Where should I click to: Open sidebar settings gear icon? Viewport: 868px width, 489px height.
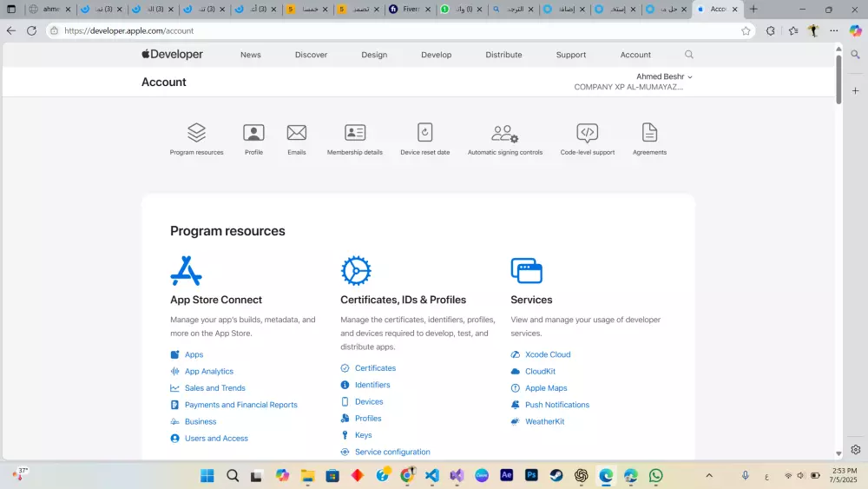coord(855,450)
